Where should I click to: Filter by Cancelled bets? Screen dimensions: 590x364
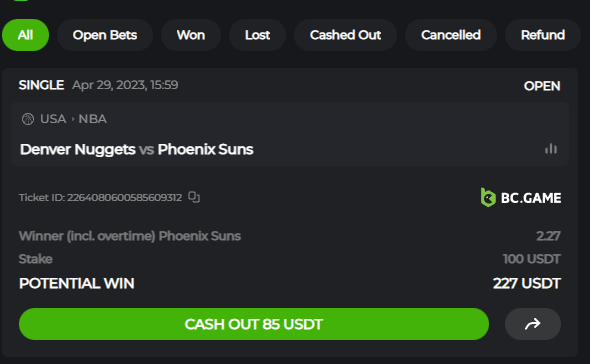(451, 35)
